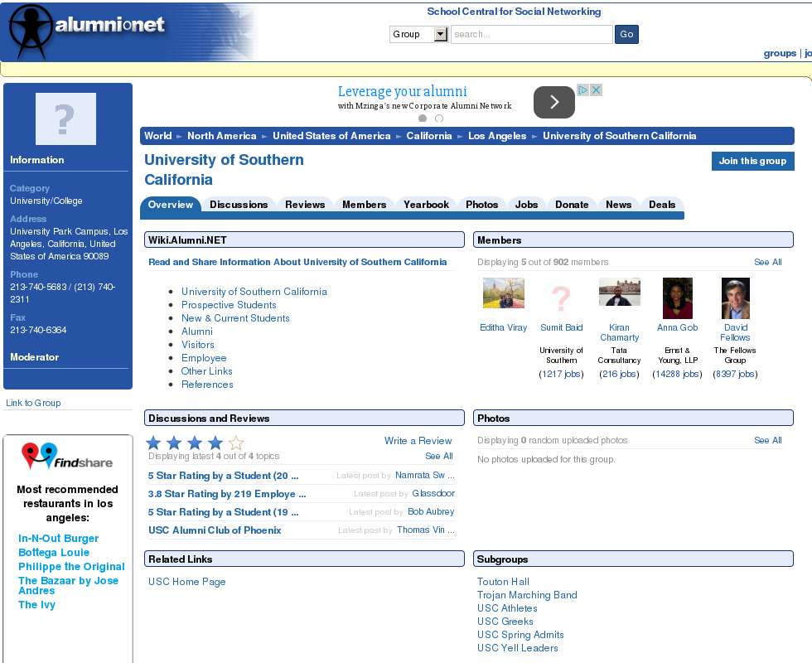Click the Write a Review link
812x663 pixels.
tap(418, 441)
